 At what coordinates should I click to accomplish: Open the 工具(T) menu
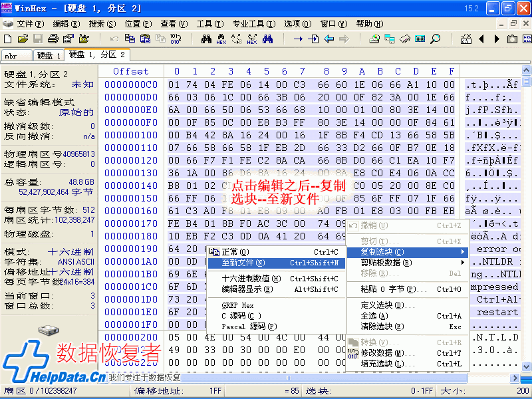[210, 24]
